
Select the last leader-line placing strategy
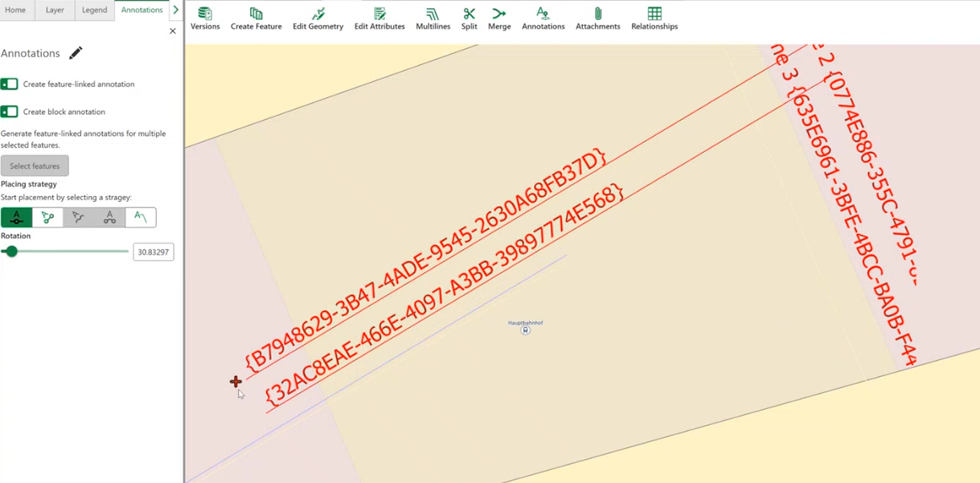coord(141,218)
